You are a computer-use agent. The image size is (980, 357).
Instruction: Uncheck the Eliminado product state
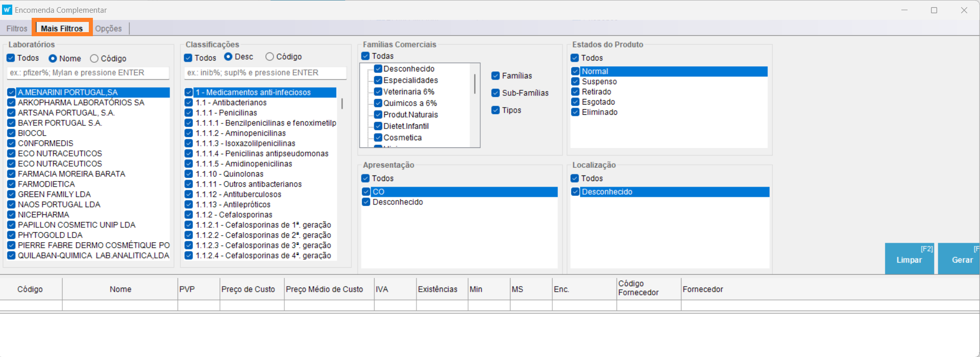[575, 112]
